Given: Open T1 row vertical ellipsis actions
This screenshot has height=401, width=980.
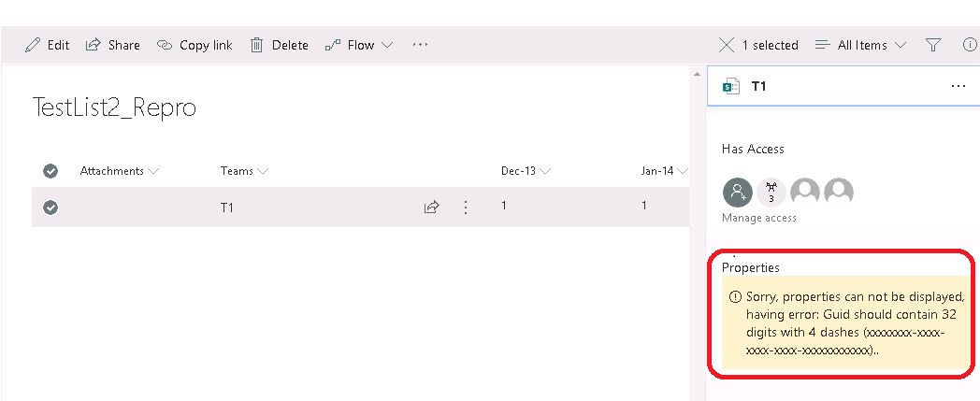Looking at the screenshot, I should tap(466, 208).
